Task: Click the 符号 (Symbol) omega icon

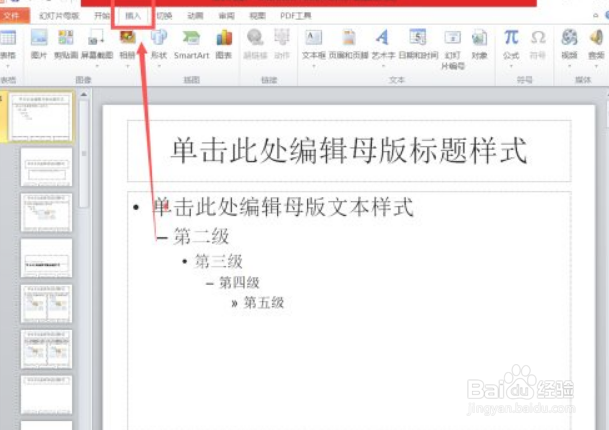Action: [x=538, y=38]
